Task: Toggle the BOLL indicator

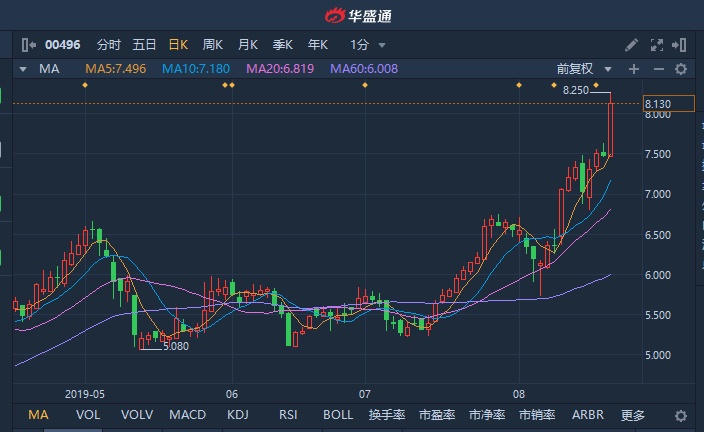Action: [x=338, y=415]
